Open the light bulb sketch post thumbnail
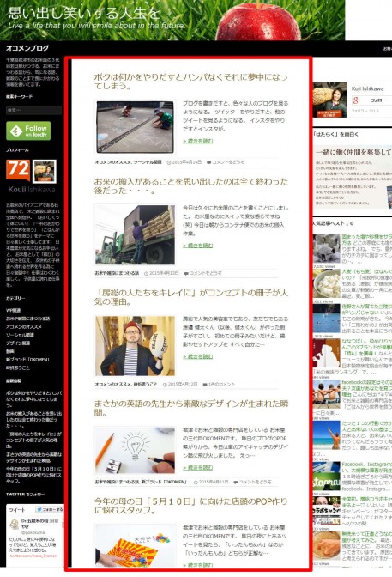 (135, 450)
